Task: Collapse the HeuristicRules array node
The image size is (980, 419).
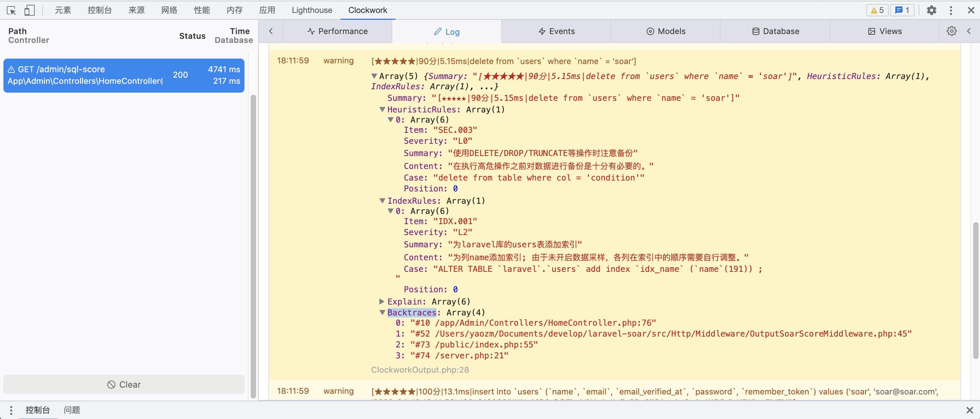Action: point(382,110)
